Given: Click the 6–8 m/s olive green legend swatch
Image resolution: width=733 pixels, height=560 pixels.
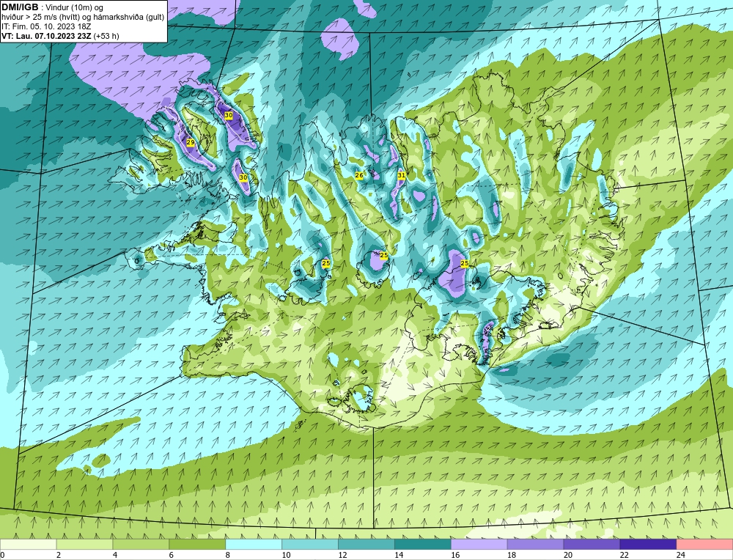Looking at the screenshot, I should (197, 545).
